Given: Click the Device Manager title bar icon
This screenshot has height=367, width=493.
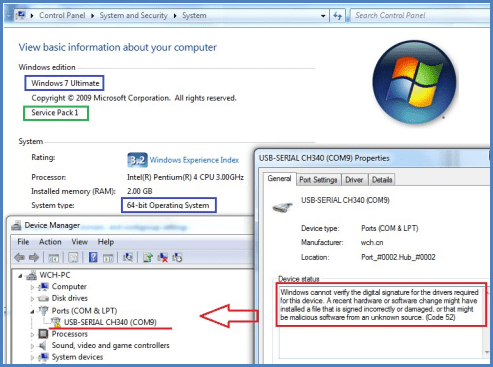Looking at the screenshot, I should [x=16, y=226].
